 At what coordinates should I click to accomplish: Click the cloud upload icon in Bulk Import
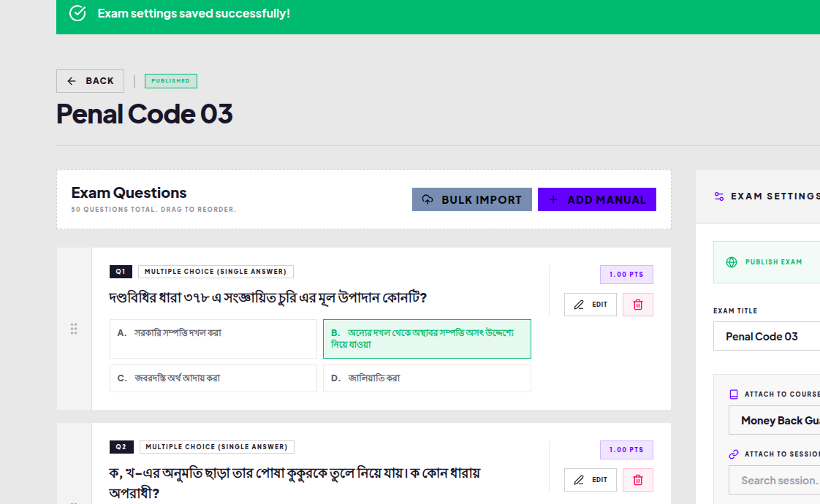[x=428, y=199]
